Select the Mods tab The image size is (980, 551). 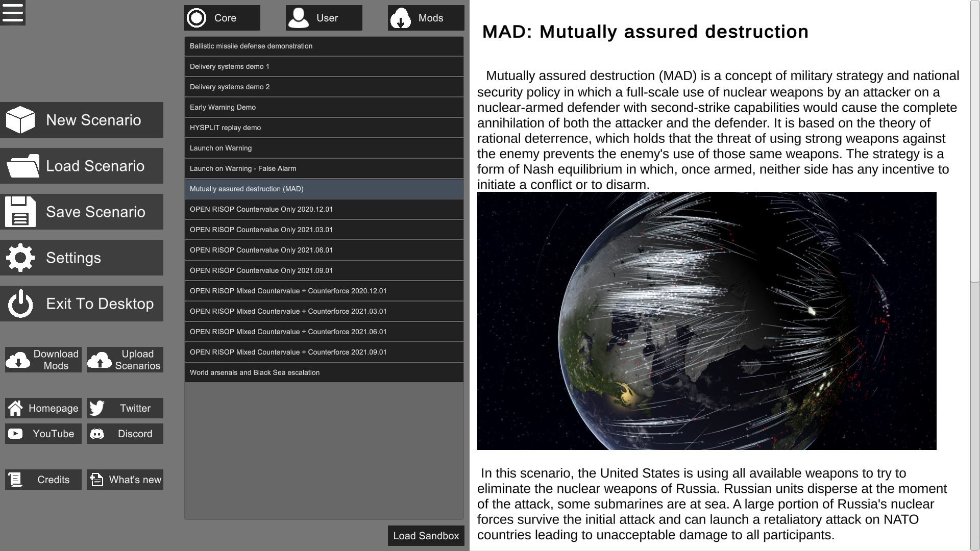tap(425, 17)
